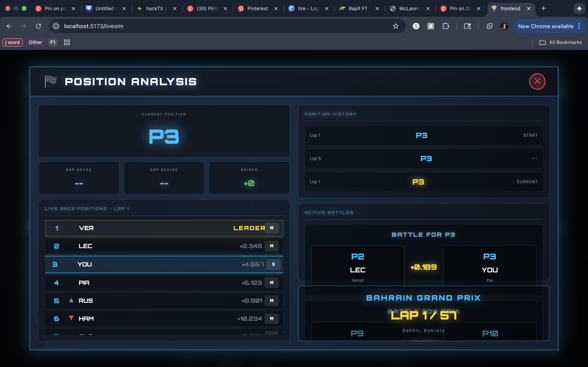
Task: Open the F1 bookmarks folder
Action: (x=53, y=42)
